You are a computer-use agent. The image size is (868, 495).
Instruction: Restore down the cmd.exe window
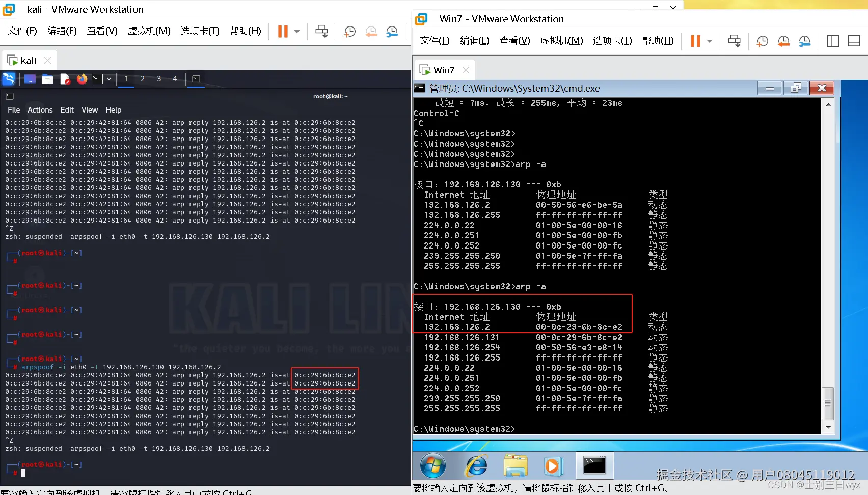click(x=796, y=88)
